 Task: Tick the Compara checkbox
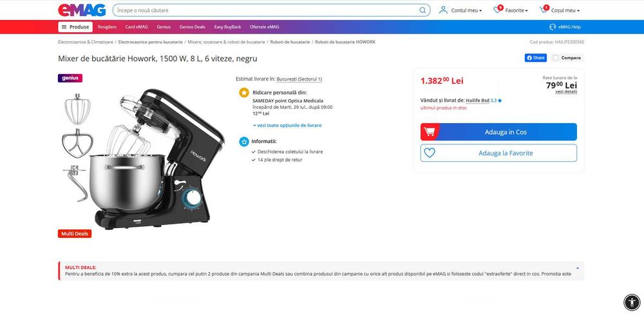pyautogui.click(x=556, y=58)
